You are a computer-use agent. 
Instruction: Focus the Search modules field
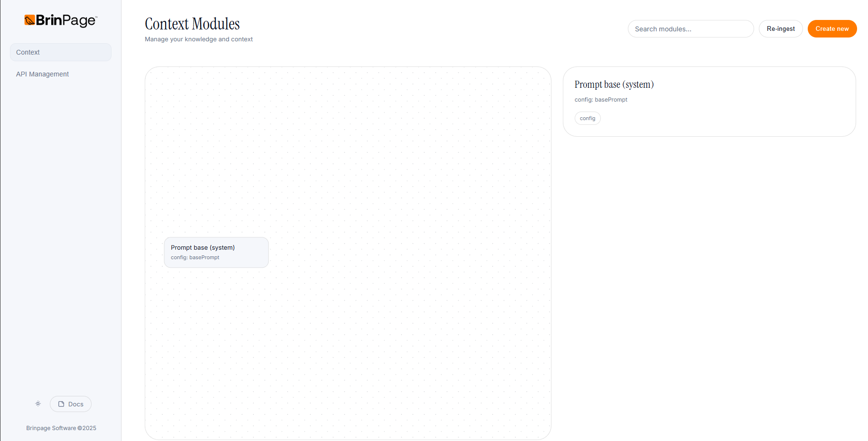690,29
